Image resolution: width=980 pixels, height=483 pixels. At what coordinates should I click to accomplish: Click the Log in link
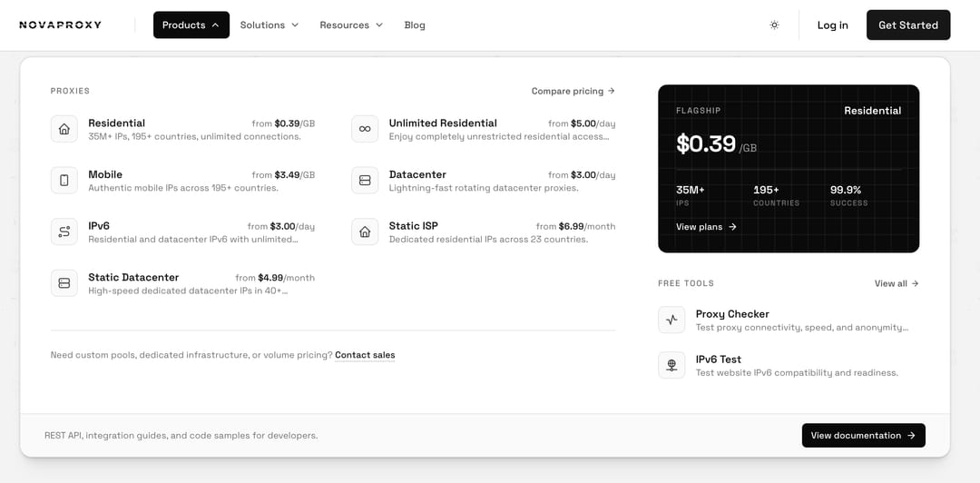coord(832,25)
